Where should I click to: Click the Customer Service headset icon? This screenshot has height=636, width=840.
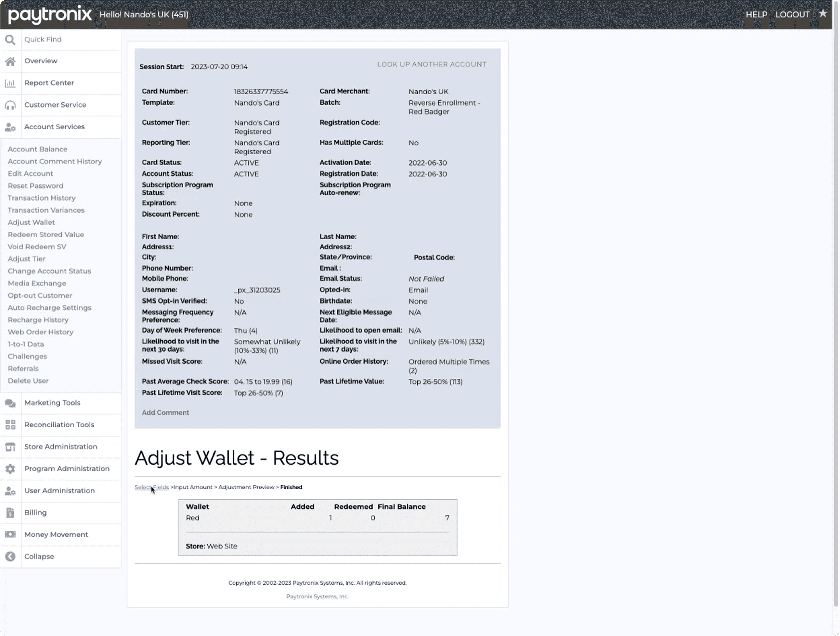click(x=10, y=105)
